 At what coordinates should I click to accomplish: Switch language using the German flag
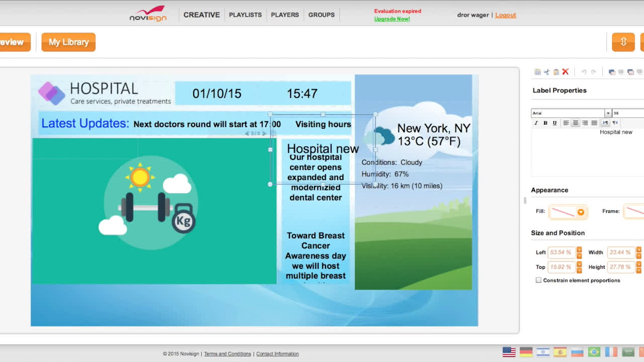[526, 352]
